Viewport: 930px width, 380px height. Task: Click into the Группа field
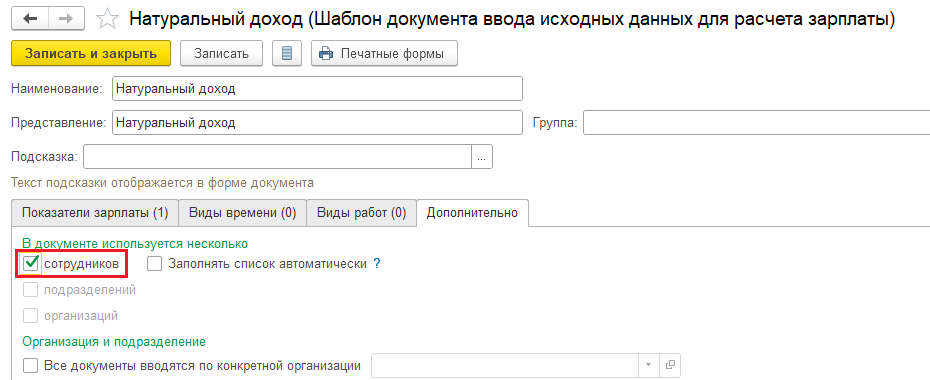pos(756,123)
